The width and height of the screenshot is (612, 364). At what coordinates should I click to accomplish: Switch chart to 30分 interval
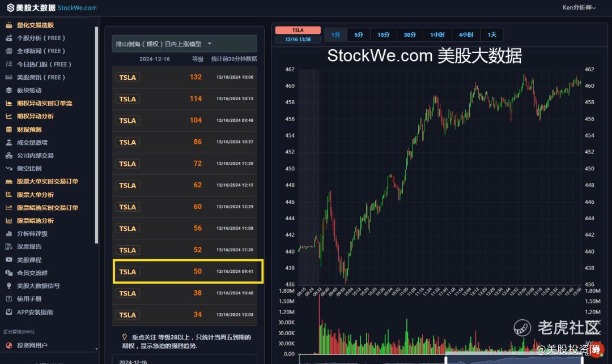click(410, 35)
